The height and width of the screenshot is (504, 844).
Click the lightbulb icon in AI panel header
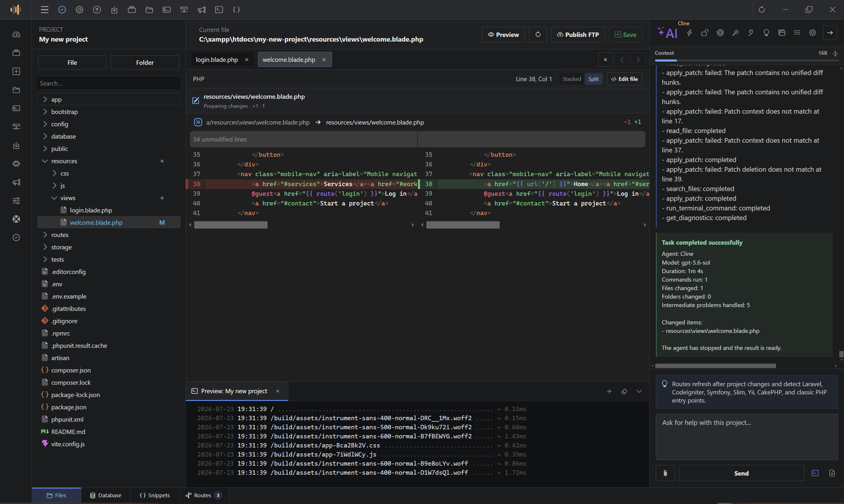pyautogui.click(x=766, y=33)
